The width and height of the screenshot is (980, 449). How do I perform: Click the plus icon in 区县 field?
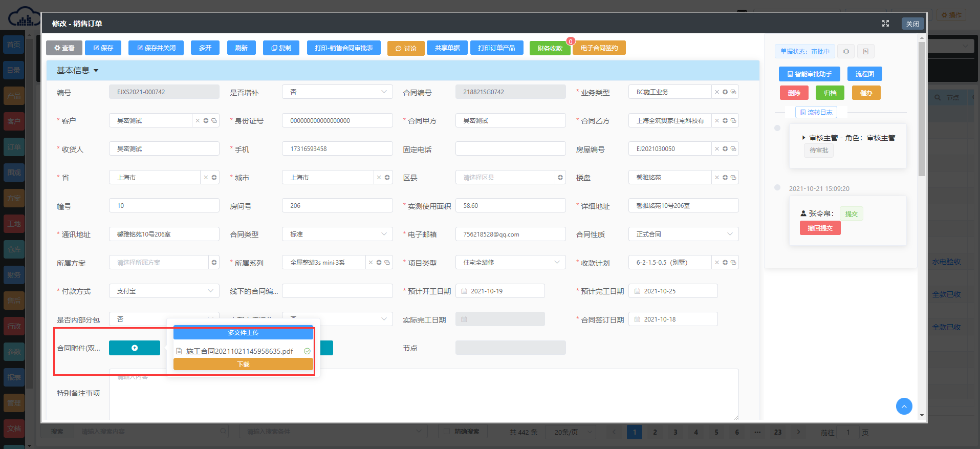(560, 178)
